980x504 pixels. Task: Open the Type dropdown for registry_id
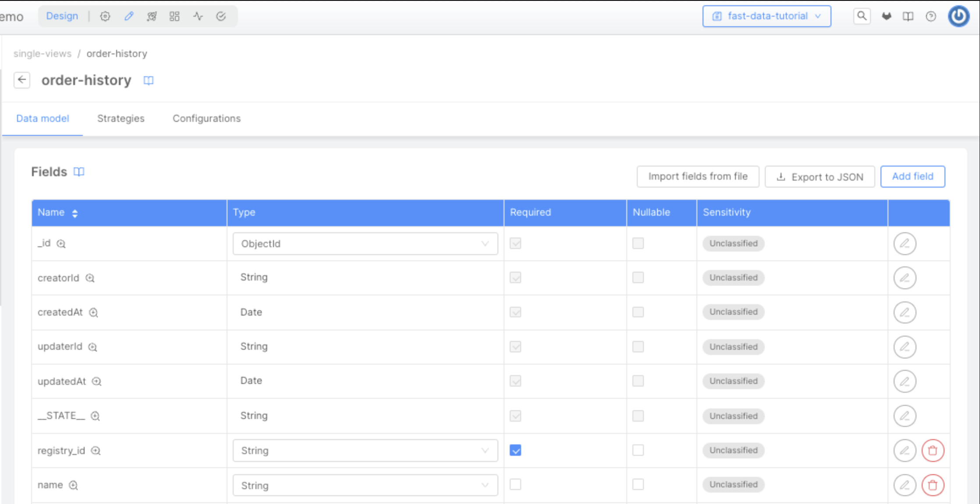click(x=365, y=451)
